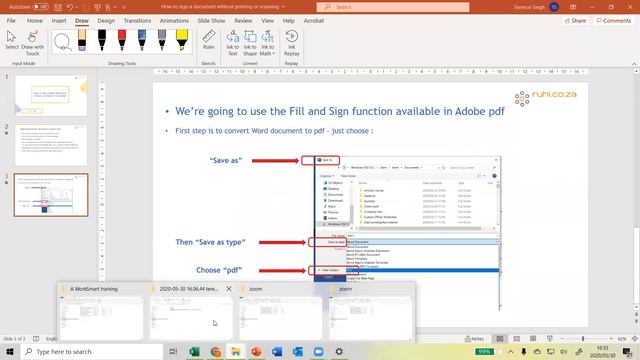The image size is (640, 360).
Task: Open the Acrobat tab
Action: (x=313, y=20)
